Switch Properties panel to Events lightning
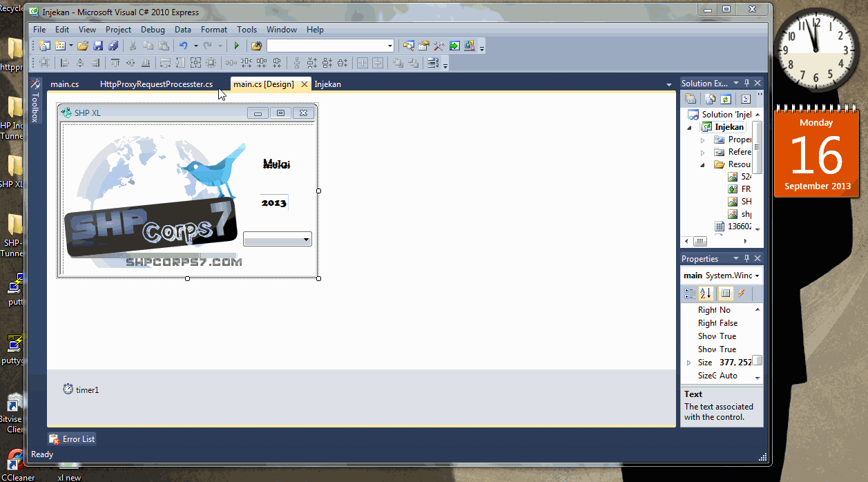868x482 pixels. (741, 293)
